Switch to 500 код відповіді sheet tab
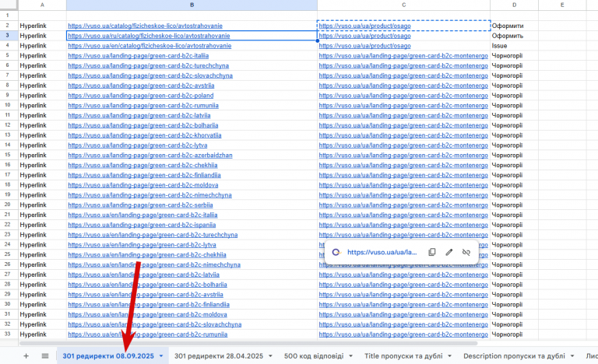598x364 pixels. coord(314,356)
